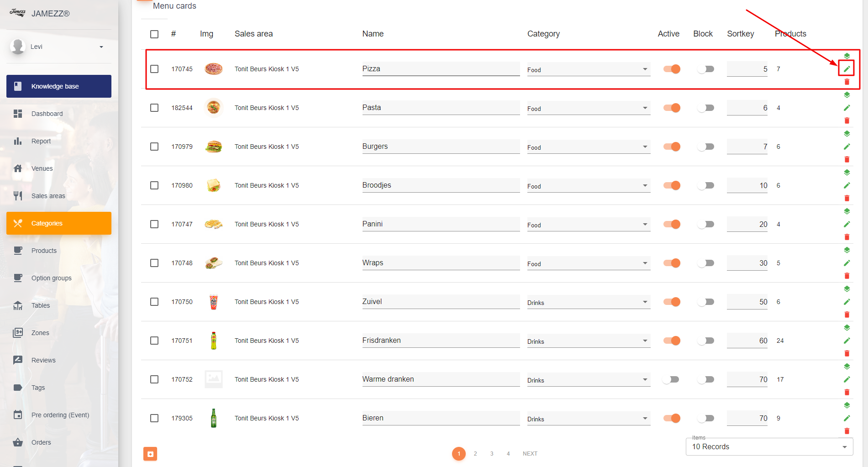
Task: Check the checkbox for Broodjes row
Action: 154,185
